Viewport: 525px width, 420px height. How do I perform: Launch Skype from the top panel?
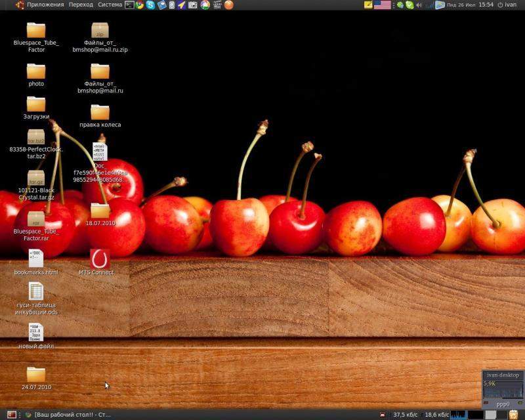click(x=150, y=5)
